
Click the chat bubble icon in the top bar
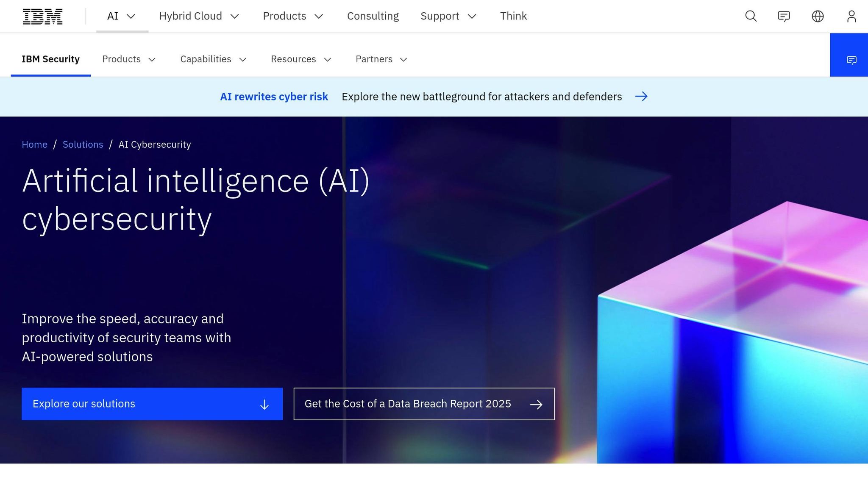784,16
